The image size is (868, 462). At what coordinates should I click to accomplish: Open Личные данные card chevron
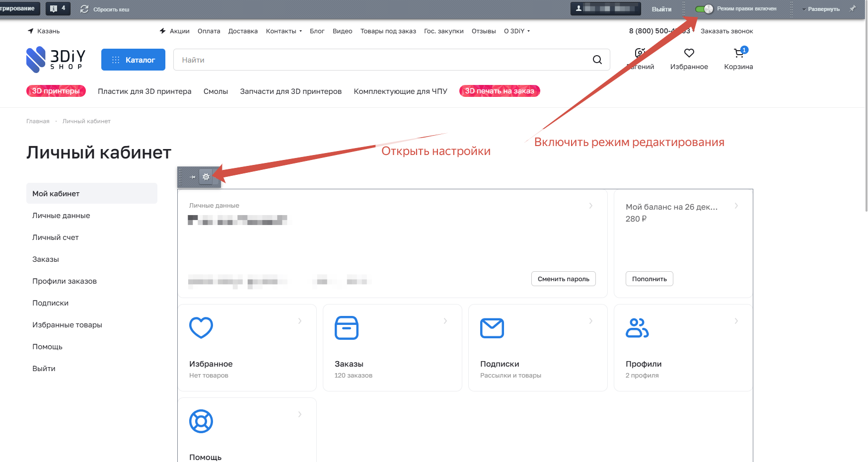click(x=591, y=206)
